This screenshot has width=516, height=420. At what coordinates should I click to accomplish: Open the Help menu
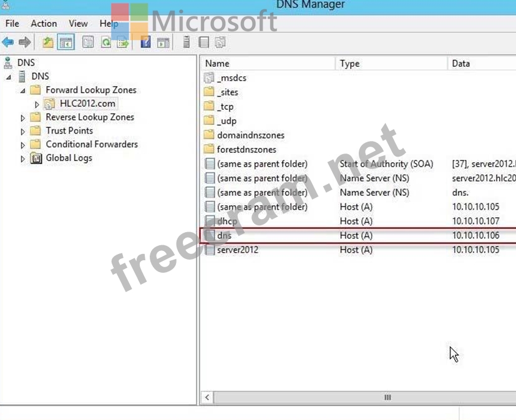[109, 24]
